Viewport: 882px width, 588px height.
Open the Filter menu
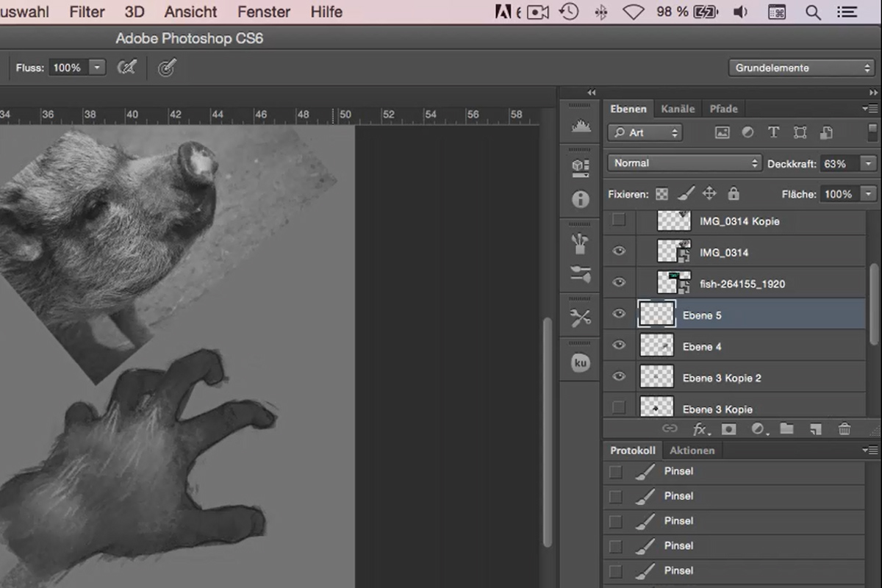click(x=87, y=12)
